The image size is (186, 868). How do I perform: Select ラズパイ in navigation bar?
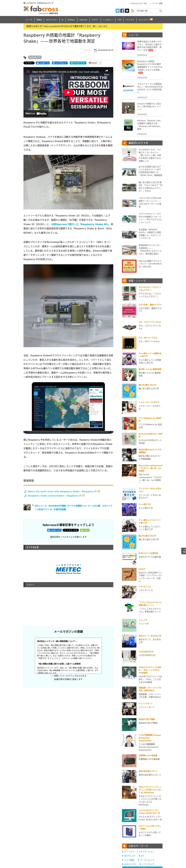(95, 20)
